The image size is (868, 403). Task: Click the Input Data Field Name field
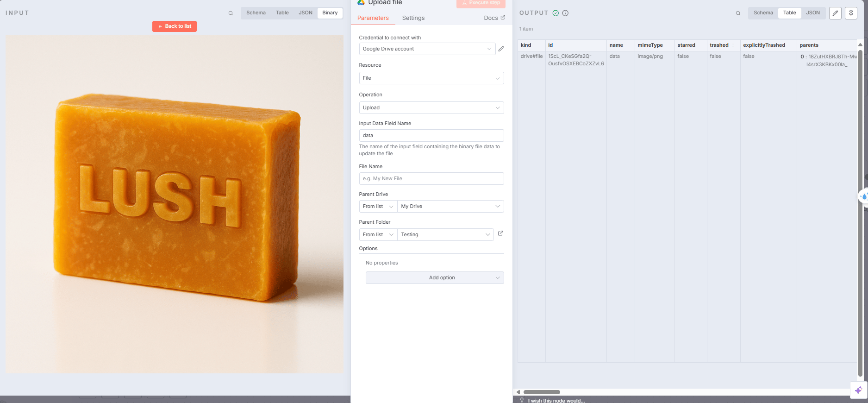point(431,136)
